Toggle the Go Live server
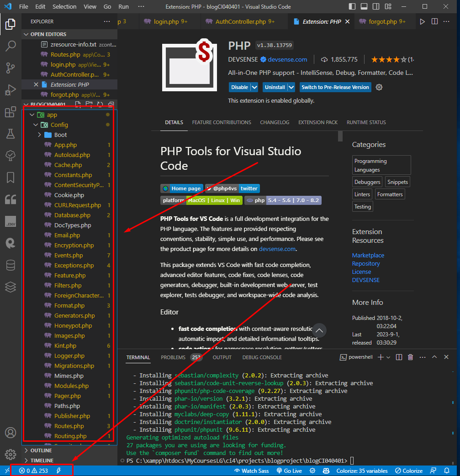Screen dimensions: 460x476 click(x=289, y=471)
